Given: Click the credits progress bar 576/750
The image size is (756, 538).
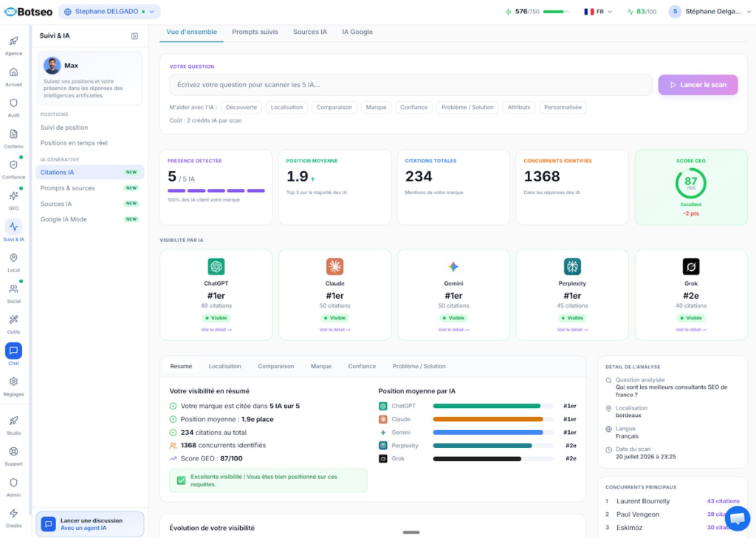Looking at the screenshot, I should coord(556,12).
